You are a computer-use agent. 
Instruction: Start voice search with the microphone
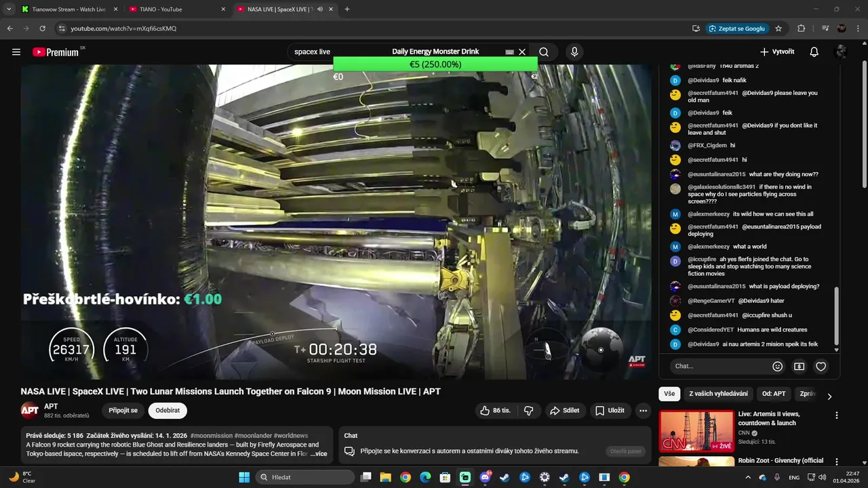(574, 52)
